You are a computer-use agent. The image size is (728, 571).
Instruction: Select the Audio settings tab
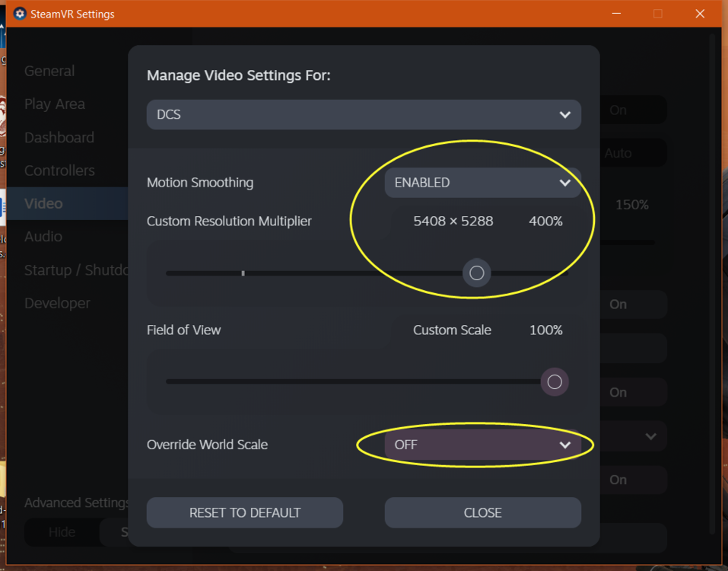tap(43, 237)
